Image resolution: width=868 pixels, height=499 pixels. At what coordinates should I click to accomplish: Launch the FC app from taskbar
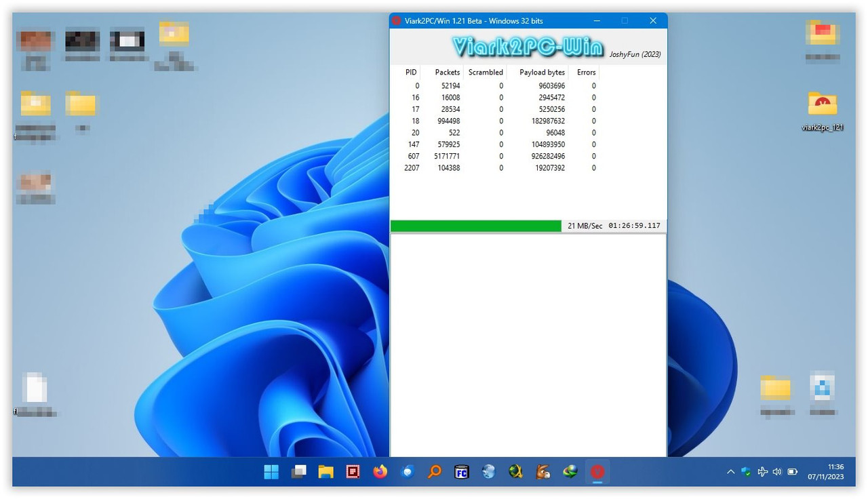[462, 472]
